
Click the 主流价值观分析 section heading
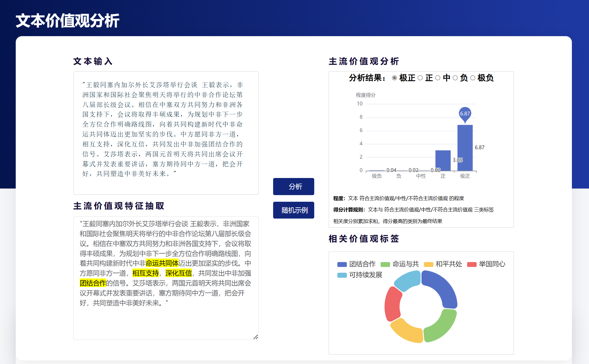tap(364, 61)
